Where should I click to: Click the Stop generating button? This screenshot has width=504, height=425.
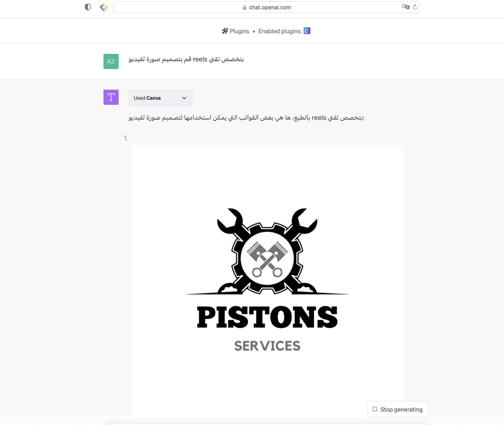click(398, 409)
